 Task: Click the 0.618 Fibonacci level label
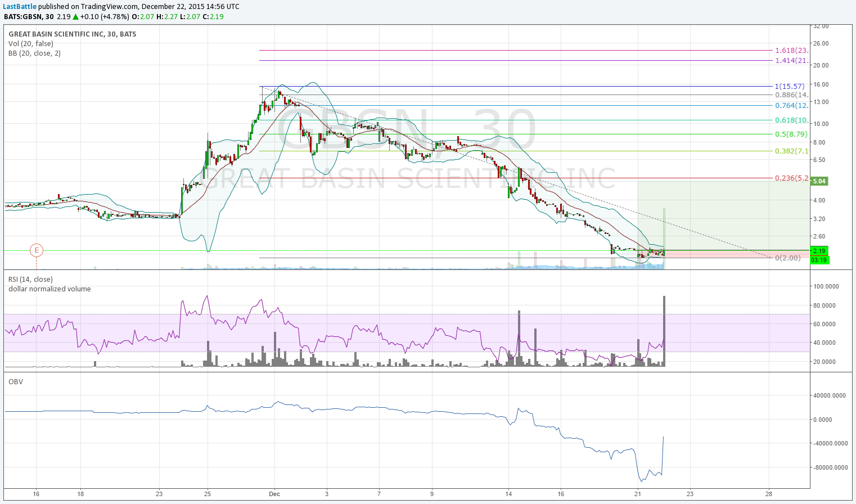pyautogui.click(x=792, y=120)
